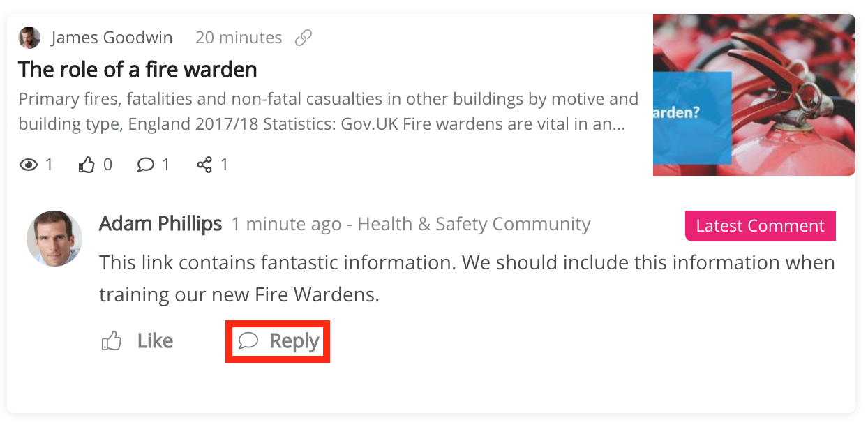Open the Health & Safety Community link
Viewport: 868px width, 427px height.
[474, 225]
